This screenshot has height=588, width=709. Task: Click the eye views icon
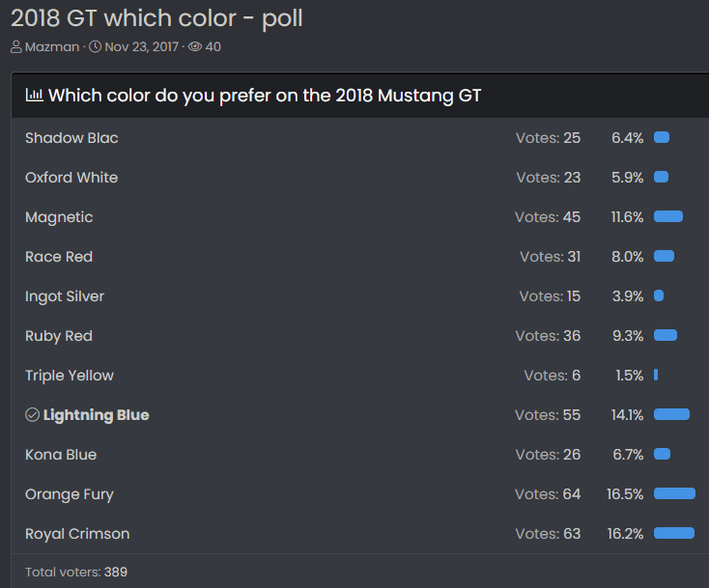tap(195, 47)
